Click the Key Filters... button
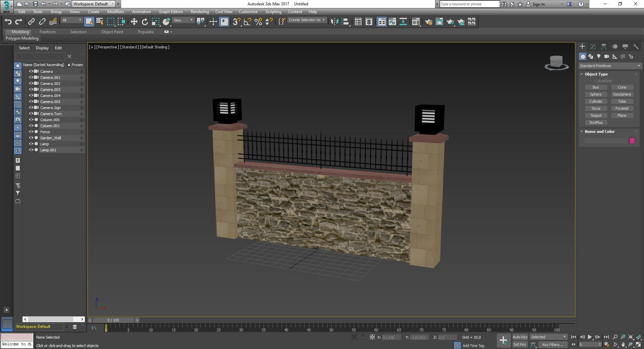 (x=553, y=345)
